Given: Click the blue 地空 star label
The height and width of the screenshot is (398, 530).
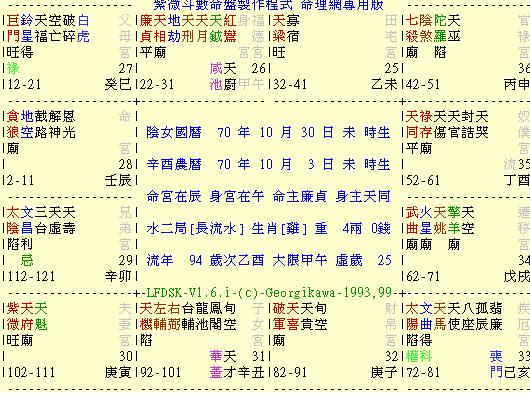Looking at the screenshot, I should [27, 124].
